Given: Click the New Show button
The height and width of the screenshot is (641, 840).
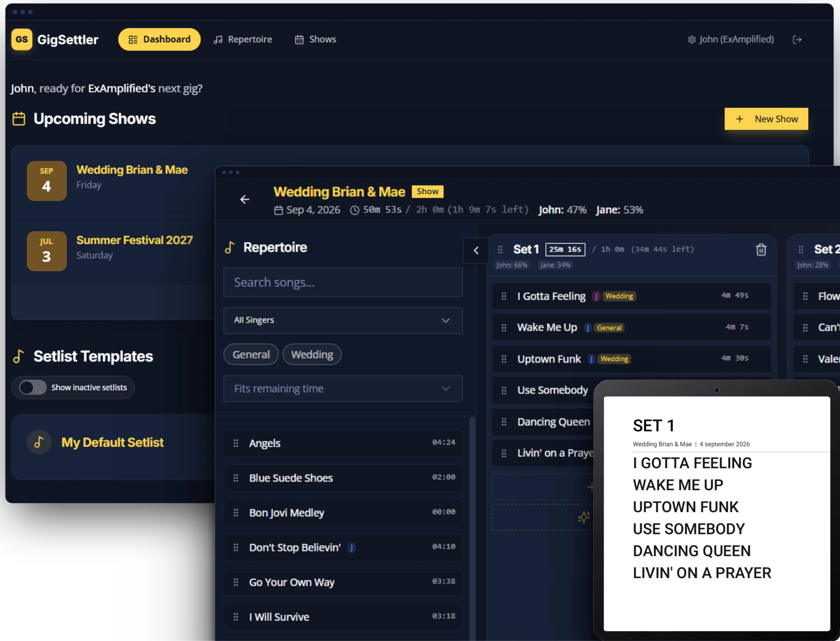Looking at the screenshot, I should coord(766,119).
